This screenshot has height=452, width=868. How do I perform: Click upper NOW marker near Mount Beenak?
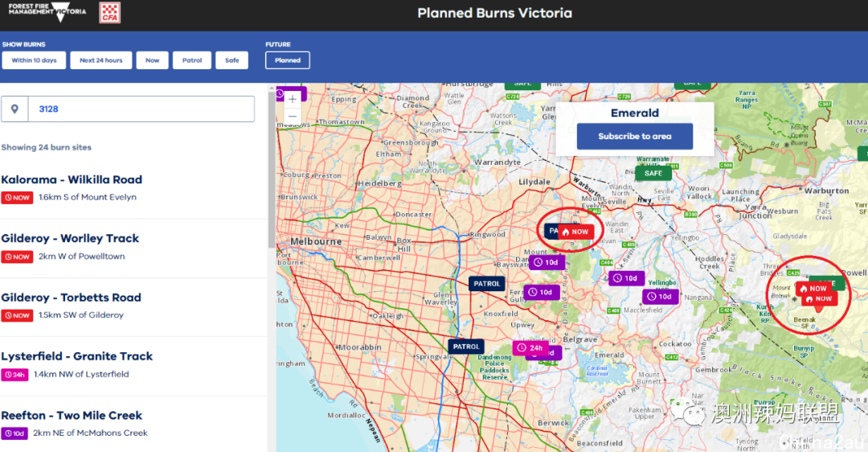pyautogui.click(x=813, y=289)
